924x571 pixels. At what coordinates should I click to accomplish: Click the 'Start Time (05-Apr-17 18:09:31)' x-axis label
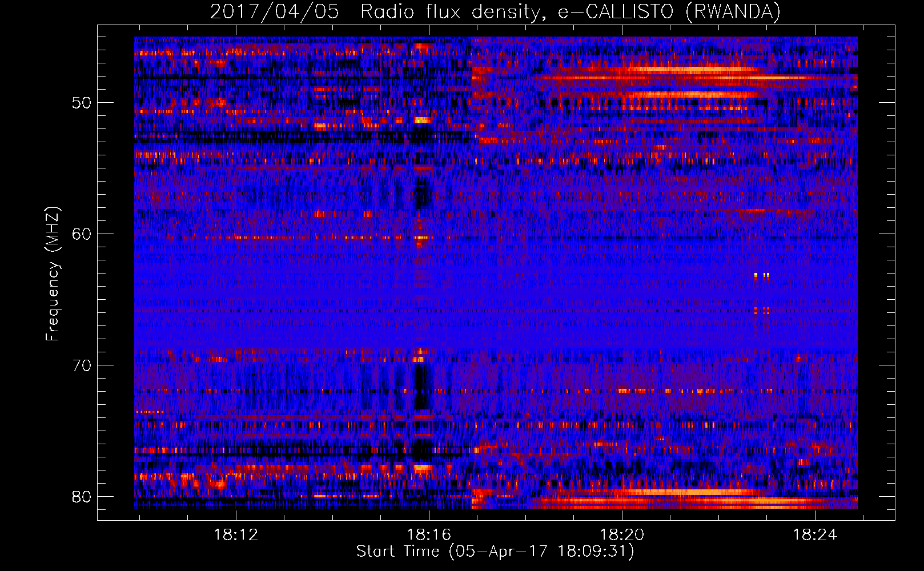pyautogui.click(x=495, y=552)
